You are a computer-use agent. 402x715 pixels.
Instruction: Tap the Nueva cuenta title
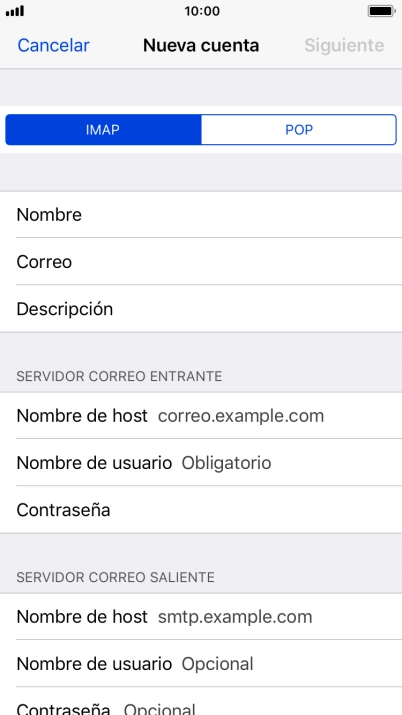[x=201, y=46]
